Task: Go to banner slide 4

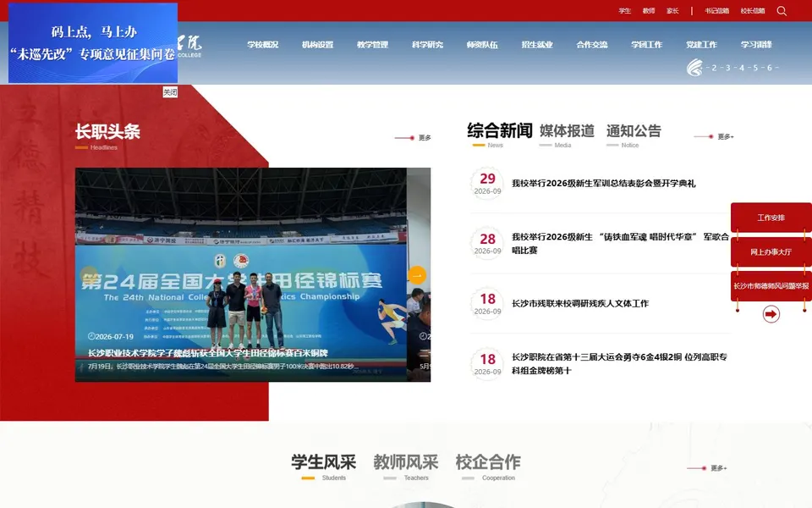Action: click(x=742, y=68)
